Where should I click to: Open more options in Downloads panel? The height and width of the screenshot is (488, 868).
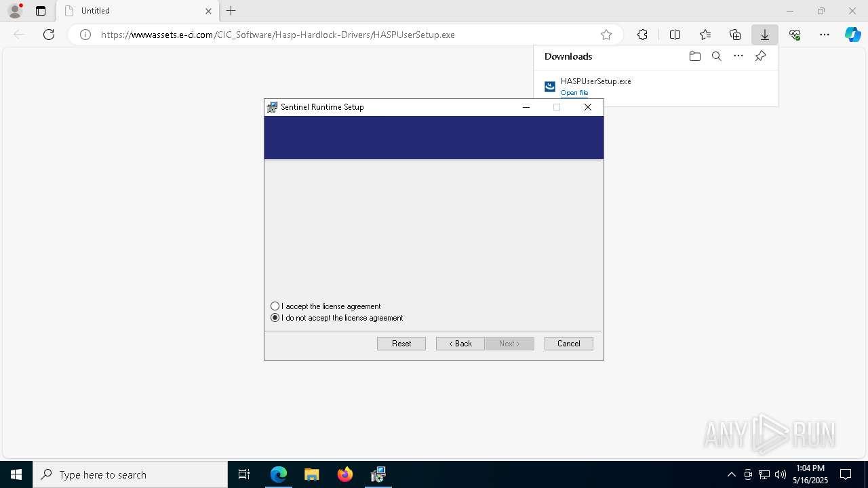pyautogui.click(x=738, y=56)
